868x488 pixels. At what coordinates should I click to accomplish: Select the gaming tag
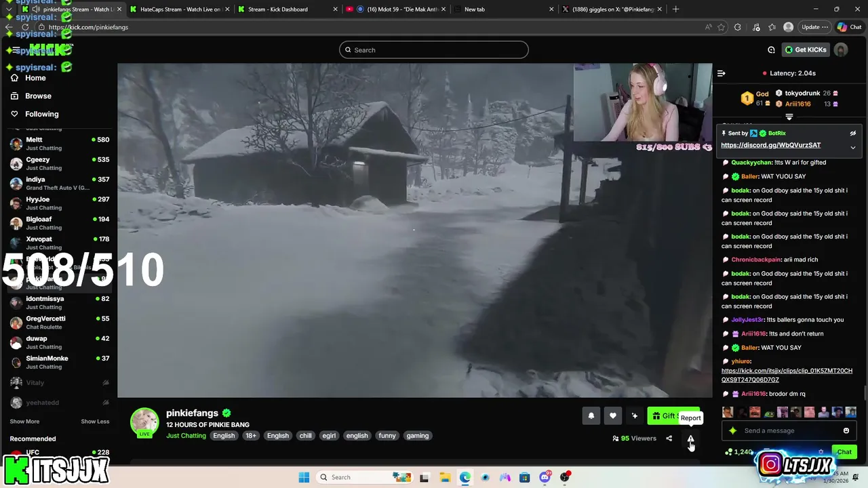pyautogui.click(x=418, y=436)
